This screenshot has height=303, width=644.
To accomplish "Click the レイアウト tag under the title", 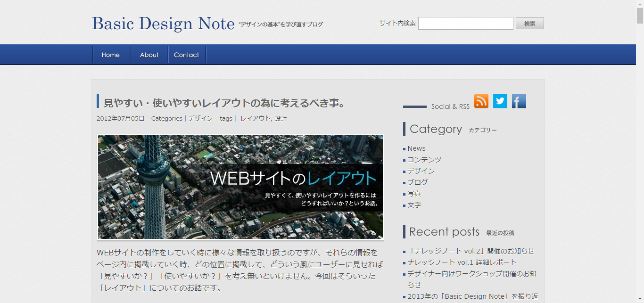I will 255,119.
